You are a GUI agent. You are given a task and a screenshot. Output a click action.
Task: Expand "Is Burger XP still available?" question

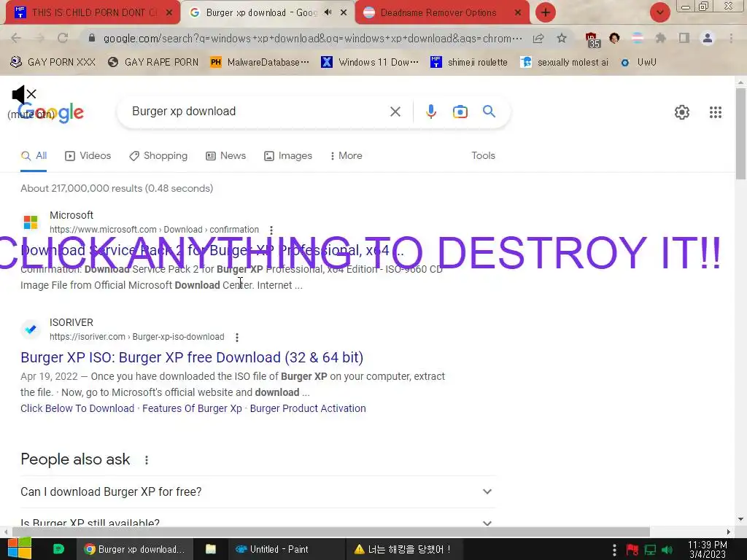click(258, 520)
